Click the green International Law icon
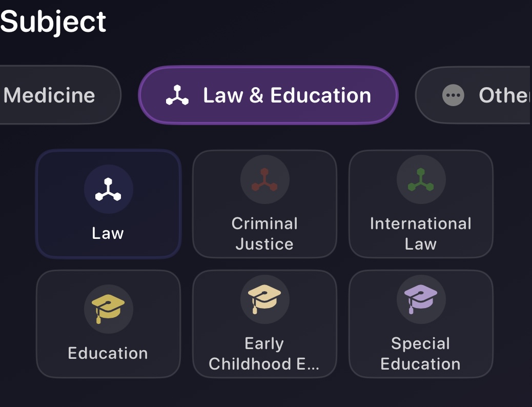532x407 pixels. pos(421,180)
